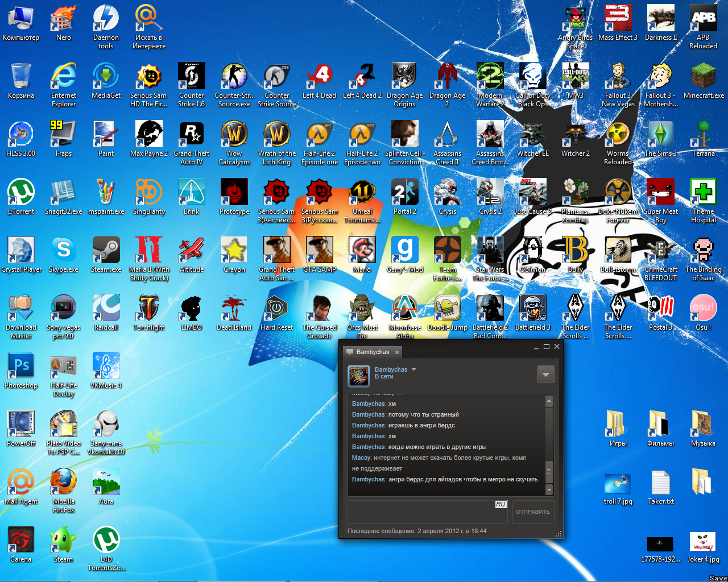
Task: Click the Witcher 2 icon
Action: [x=576, y=139]
